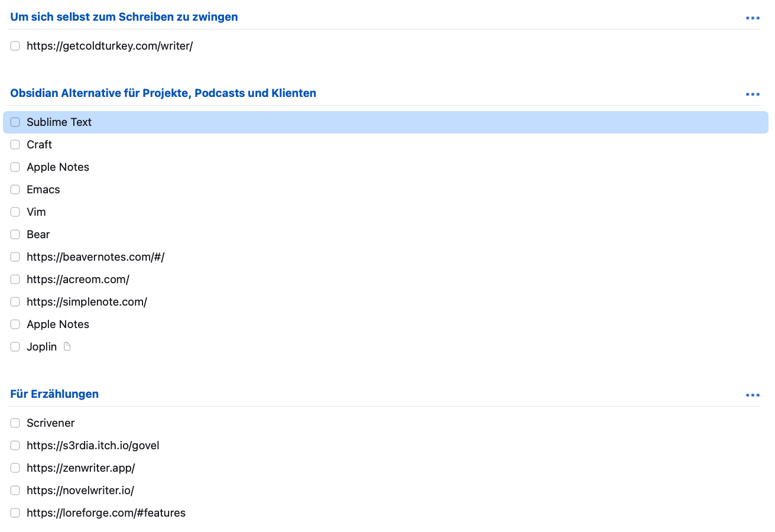Mark the Craft to-do as complete
The width and height of the screenshot is (775, 532).
pos(15,145)
